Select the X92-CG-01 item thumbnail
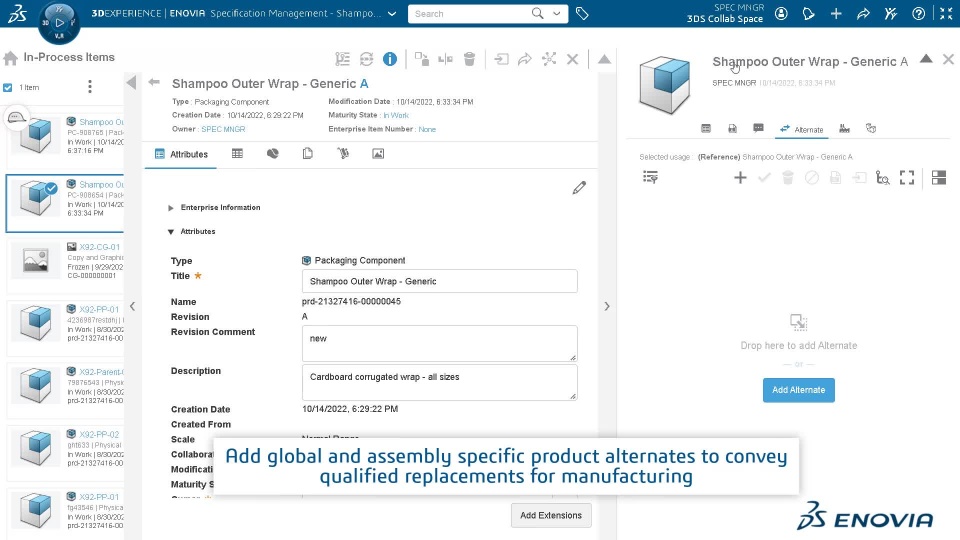The width and height of the screenshot is (960, 540). [36, 261]
